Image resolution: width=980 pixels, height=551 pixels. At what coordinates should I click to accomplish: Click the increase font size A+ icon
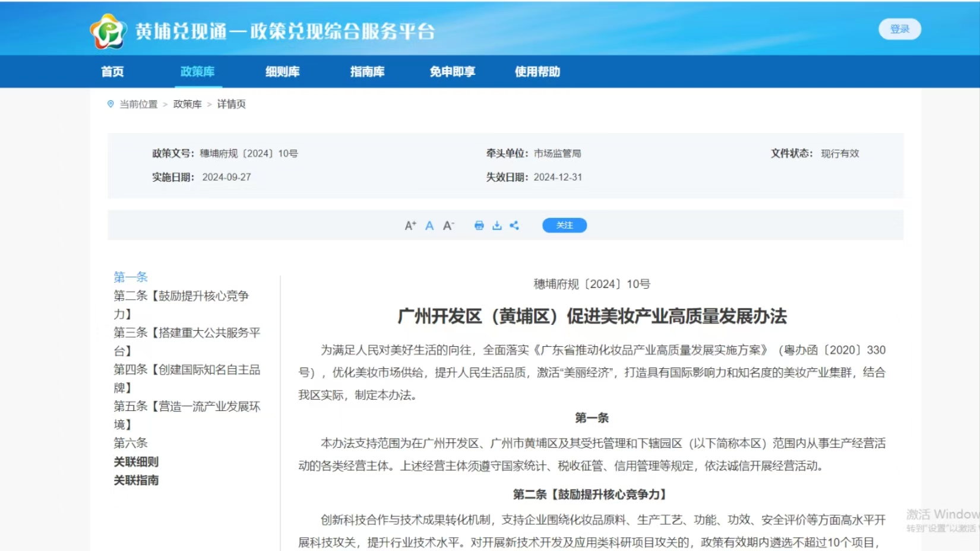(410, 226)
